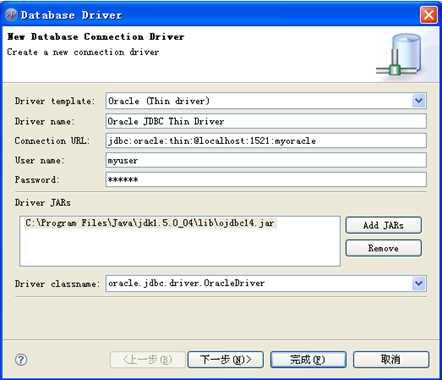Click the Connection URL label
Viewport: 442px width, 380px height.
[52, 141]
